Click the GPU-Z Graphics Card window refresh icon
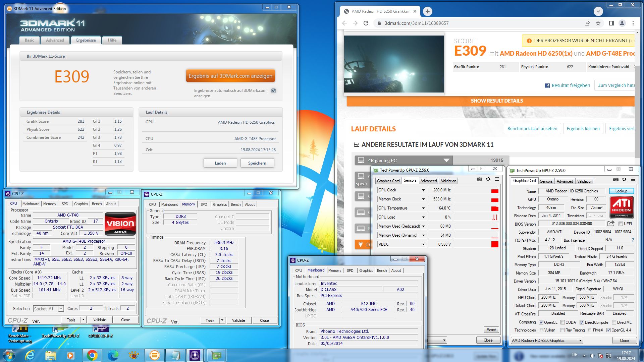 [x=625, y=180]
